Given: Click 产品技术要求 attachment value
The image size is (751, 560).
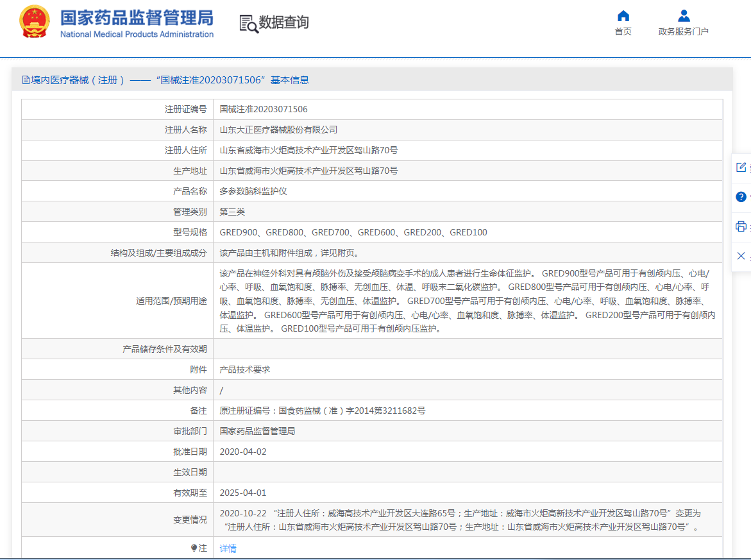Looking at the screenshot, I should click(245, 370).
